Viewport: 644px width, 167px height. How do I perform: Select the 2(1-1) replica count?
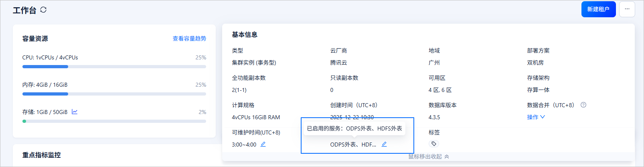239,90
